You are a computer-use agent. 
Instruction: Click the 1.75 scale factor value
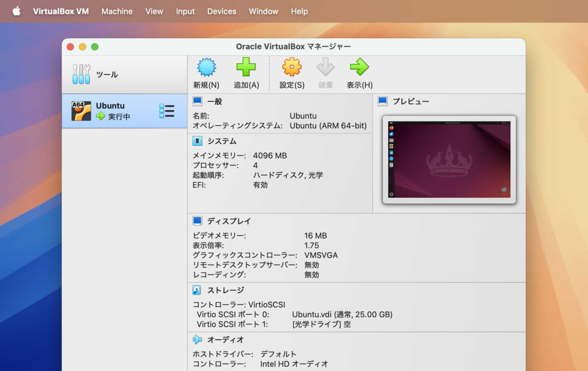311,246
